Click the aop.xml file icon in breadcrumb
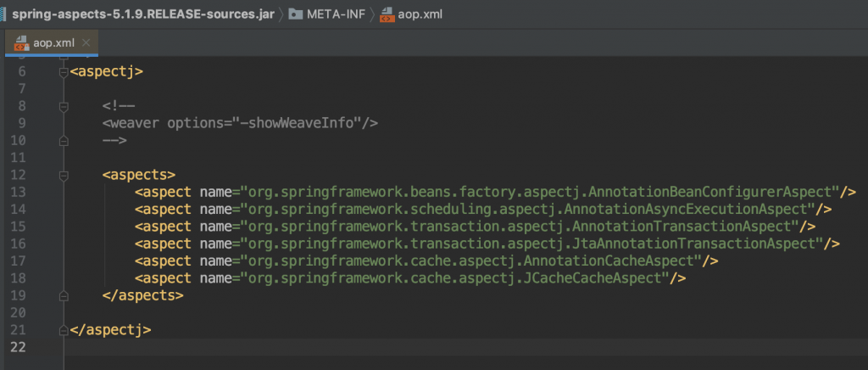868x370 pixels. pos(387,15)
